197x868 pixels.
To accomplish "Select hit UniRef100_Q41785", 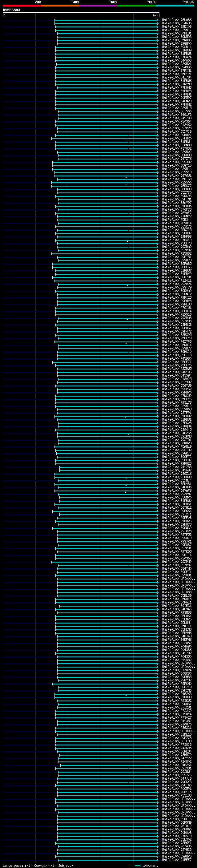I will pos(177,467).
